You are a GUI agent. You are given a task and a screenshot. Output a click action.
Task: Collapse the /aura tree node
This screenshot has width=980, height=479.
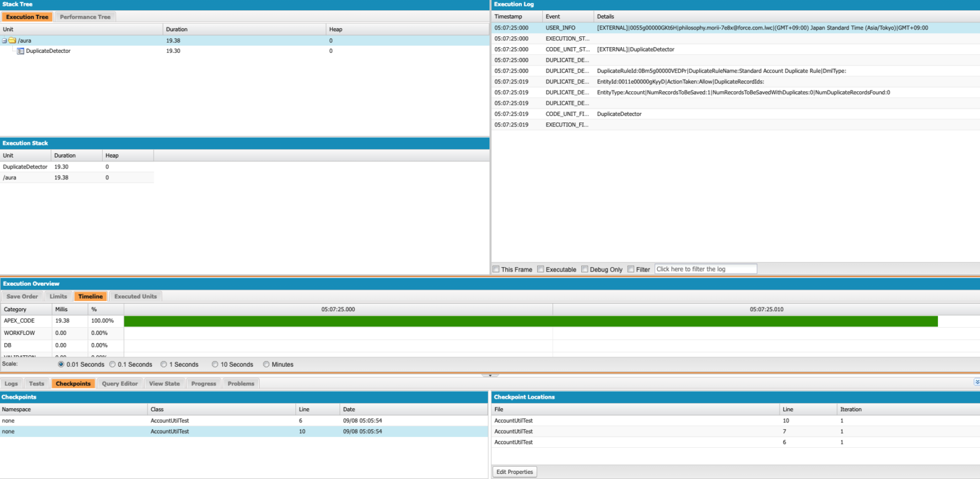coord(5,40)
